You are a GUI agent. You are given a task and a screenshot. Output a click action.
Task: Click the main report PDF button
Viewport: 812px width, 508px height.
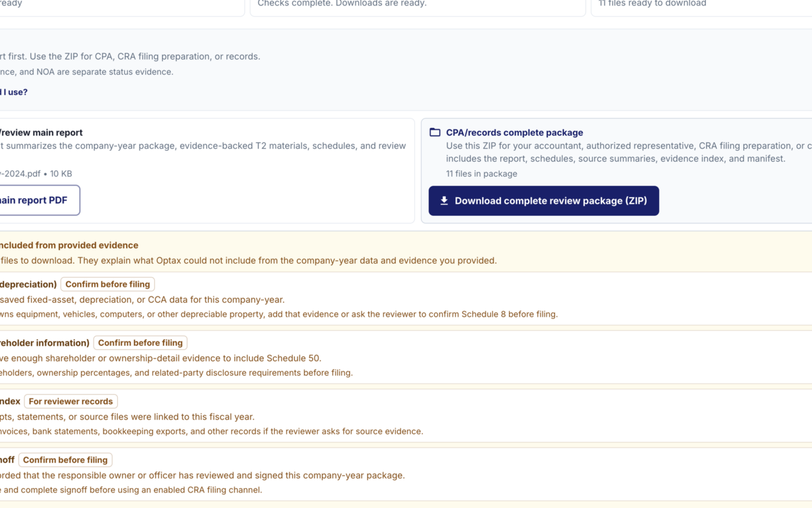pos(40,200)
